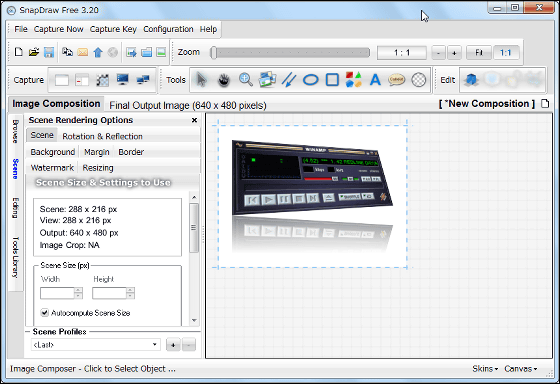Toggle Autocompute Scene Size checkbox
This screenshot has width=560, height=384.
(44, 313)
